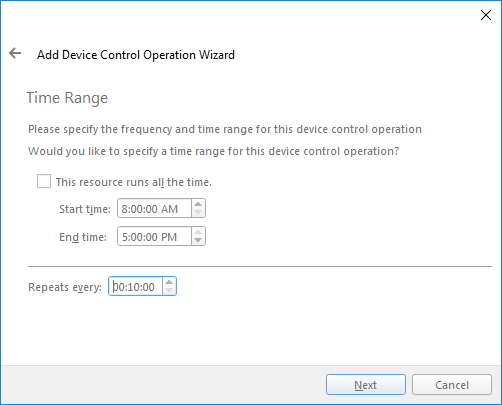Increase Start time with the up spinner arrow
The height and width of the screenshot is (405, 502).
[x=198, y=204]
